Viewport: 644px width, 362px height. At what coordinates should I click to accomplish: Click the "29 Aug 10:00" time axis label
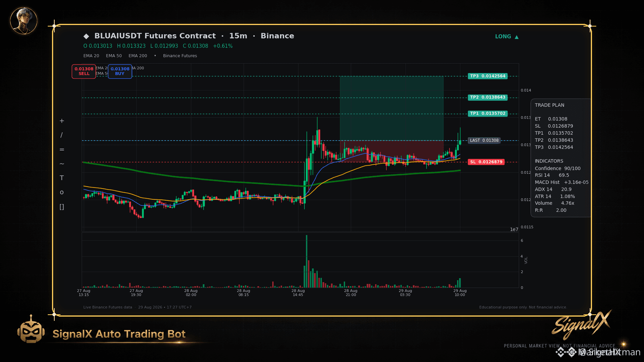click(460, 293)
